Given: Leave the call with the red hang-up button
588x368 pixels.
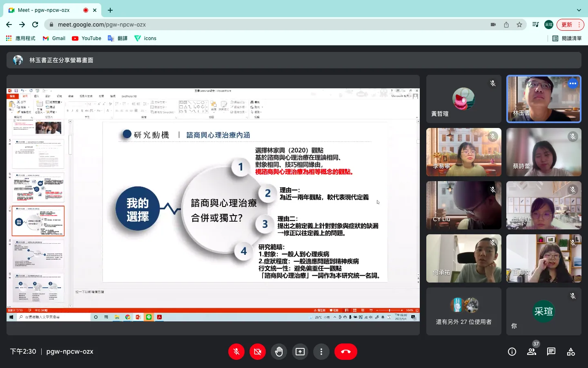Looking at the screenshot, I should pos(346,352).
